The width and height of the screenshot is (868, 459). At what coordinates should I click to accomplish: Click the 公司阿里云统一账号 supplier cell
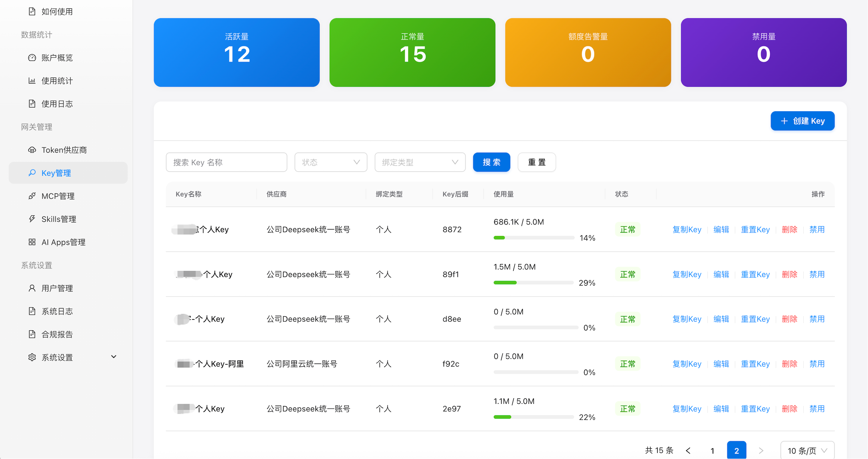point(302,364)
